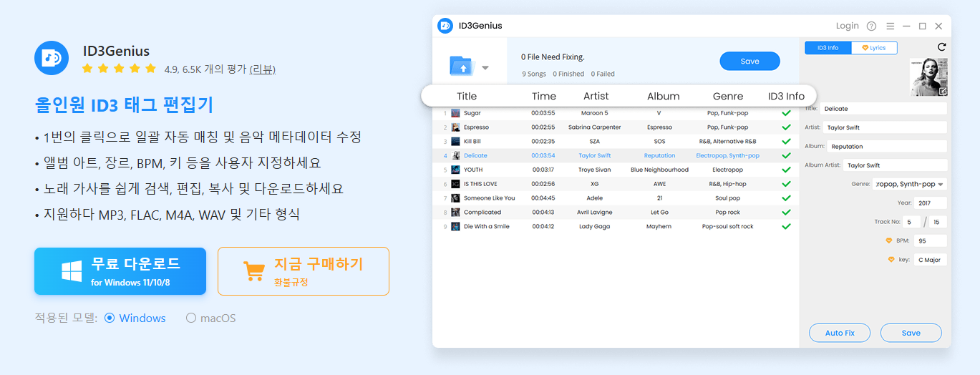Image resolution: width=980 pixels, height=375 pixels.
Task: Click the green checkmark in the Kill Bill row
Action: (x=786, y=142)
